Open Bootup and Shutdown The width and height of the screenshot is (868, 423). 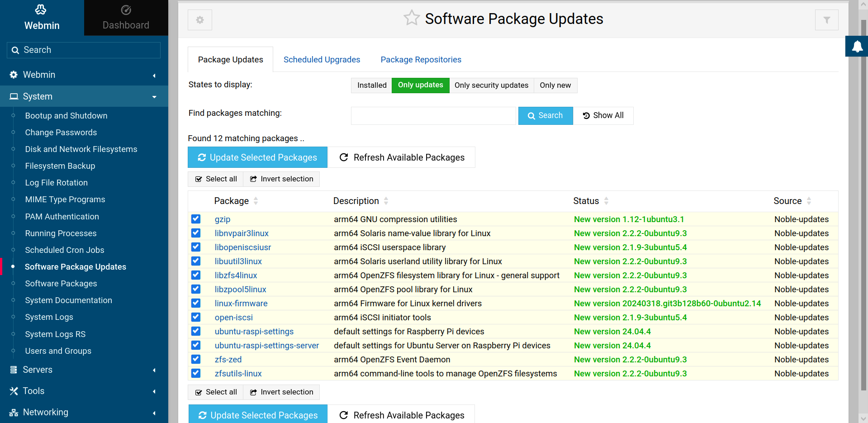[x=66, y=116]
